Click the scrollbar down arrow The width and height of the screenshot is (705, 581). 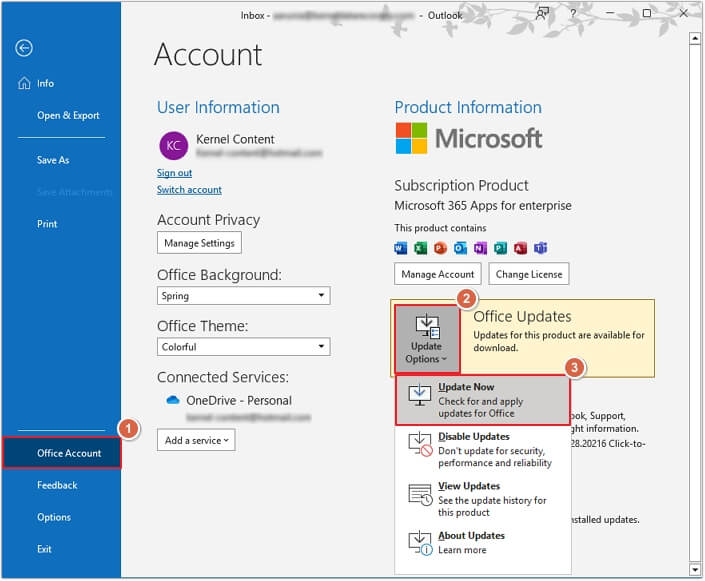(695, 569)
